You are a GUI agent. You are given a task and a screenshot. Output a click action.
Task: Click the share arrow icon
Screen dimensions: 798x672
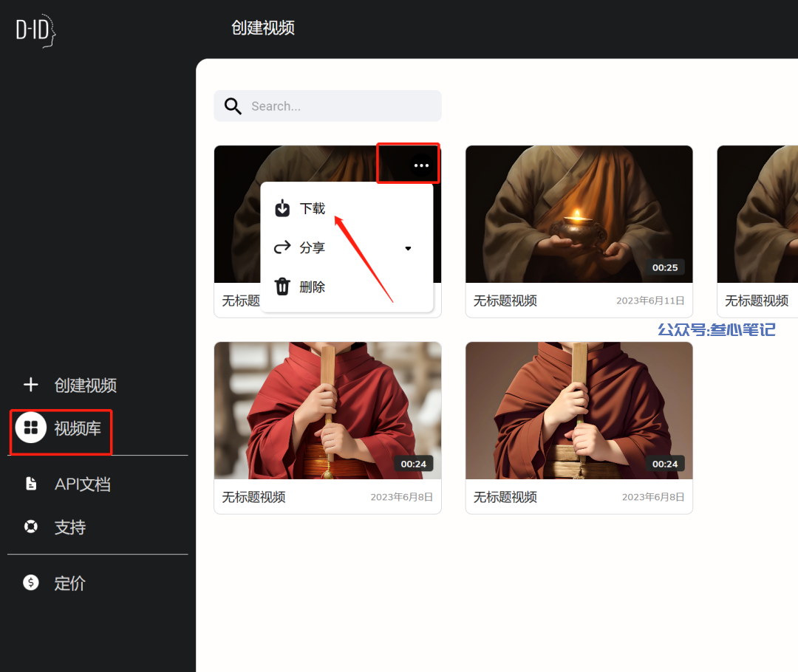[282, 247]
